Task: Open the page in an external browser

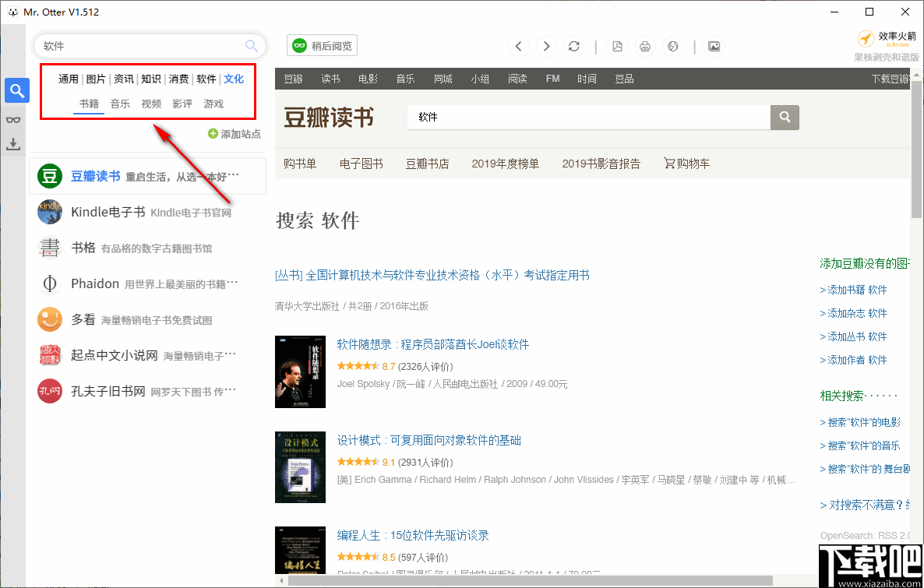Action: pos(673,46)
